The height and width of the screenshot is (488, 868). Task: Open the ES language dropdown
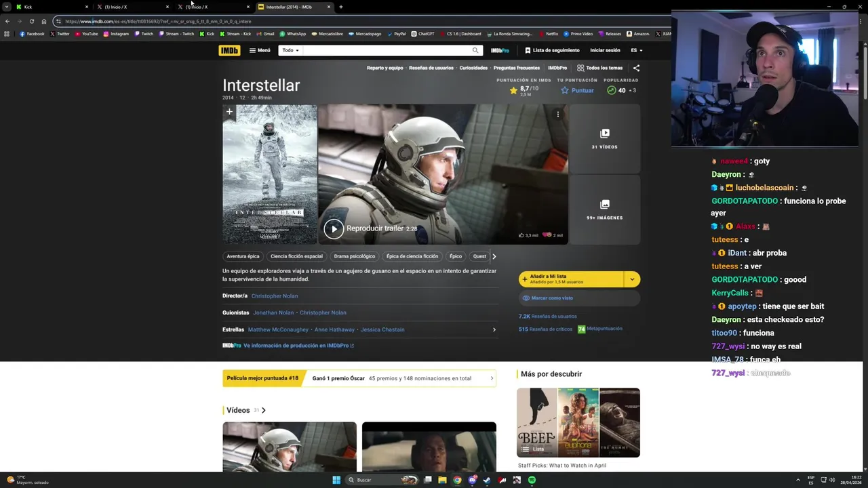pos(637,50)
